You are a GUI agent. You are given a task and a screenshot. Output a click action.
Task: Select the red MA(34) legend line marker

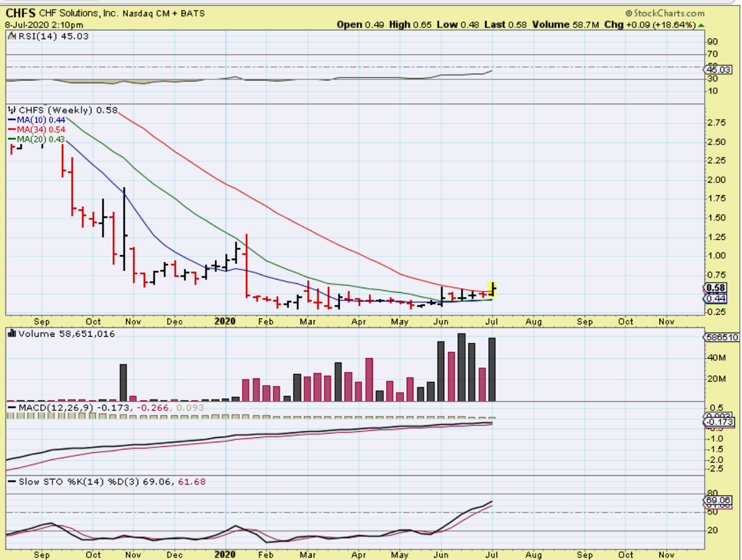point(12,130)
